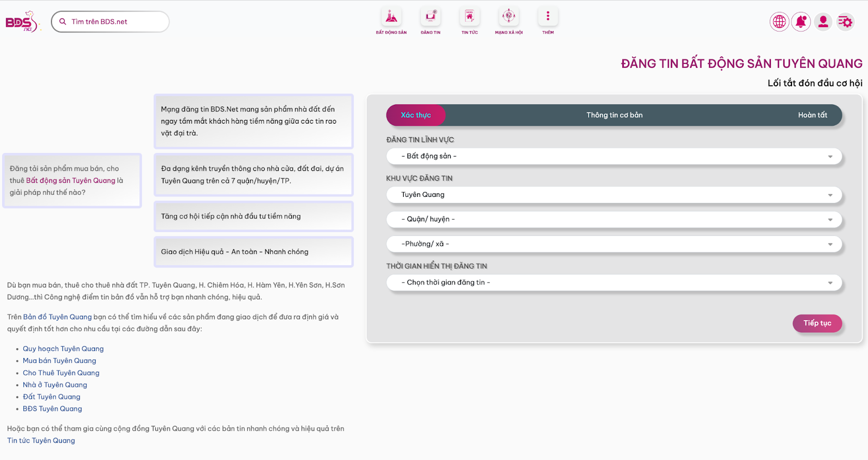The width and height of the screenshot is (868, 460).
Task: Click the "Mạng đăng tin BDS.Net" card
Action: (x=253, y=122)
